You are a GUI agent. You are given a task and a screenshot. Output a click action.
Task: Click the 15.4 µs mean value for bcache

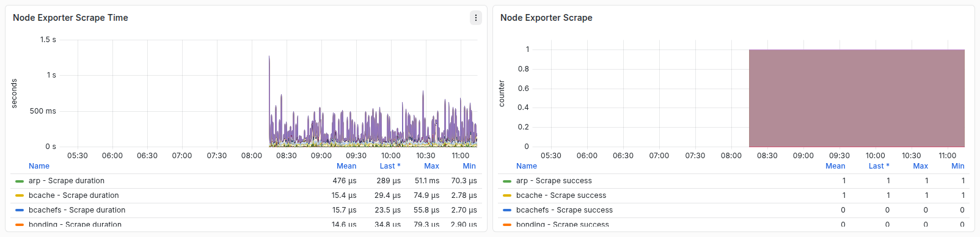pyautogui.click(x=344, y=195)
